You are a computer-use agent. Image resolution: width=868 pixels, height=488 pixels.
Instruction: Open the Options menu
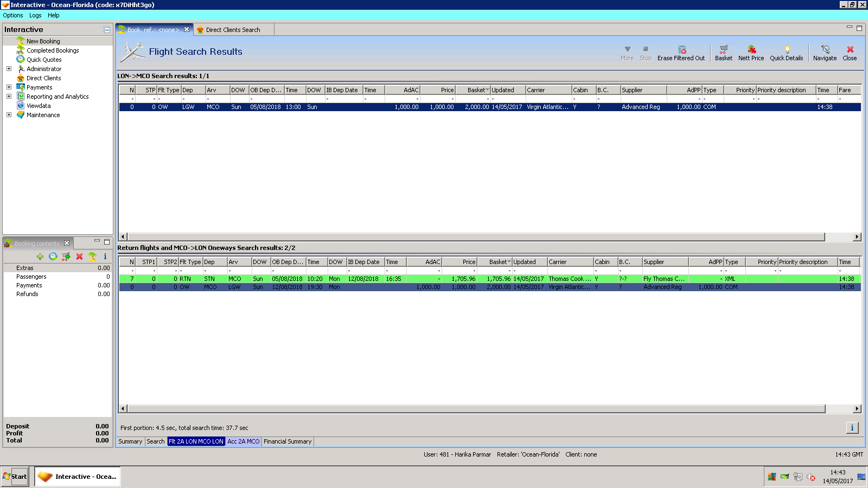click(13, 15)
